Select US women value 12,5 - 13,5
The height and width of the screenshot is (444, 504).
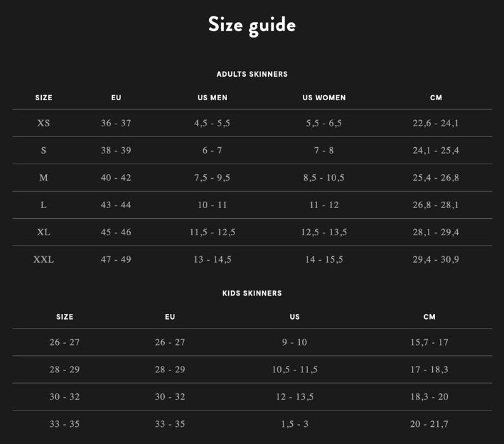click(324, 232)
